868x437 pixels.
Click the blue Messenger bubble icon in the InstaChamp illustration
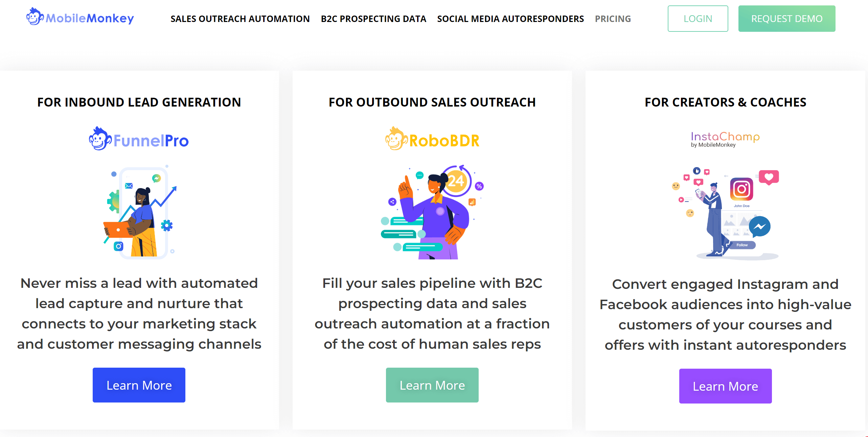759,227
